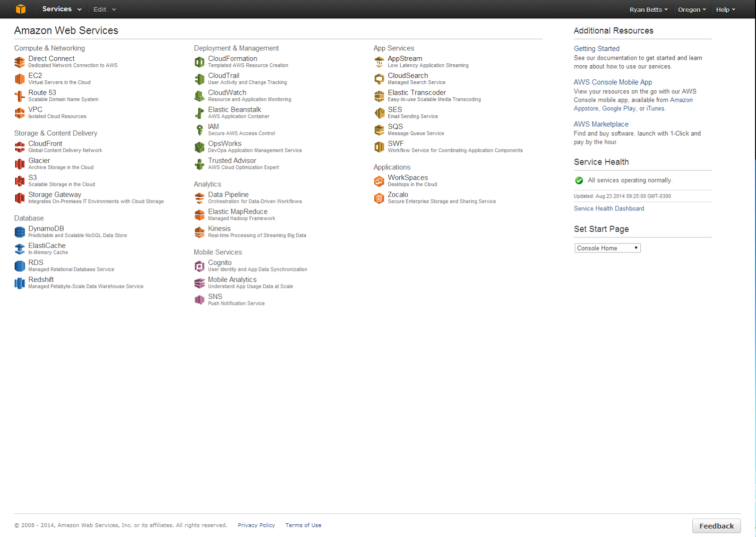Open the Terms of Use link

[303, 525]
